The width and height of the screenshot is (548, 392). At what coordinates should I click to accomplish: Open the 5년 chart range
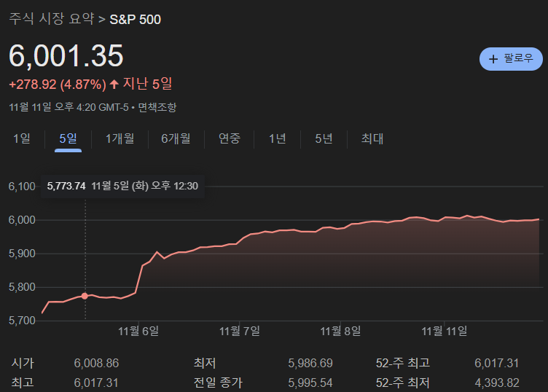coord(324,138)
